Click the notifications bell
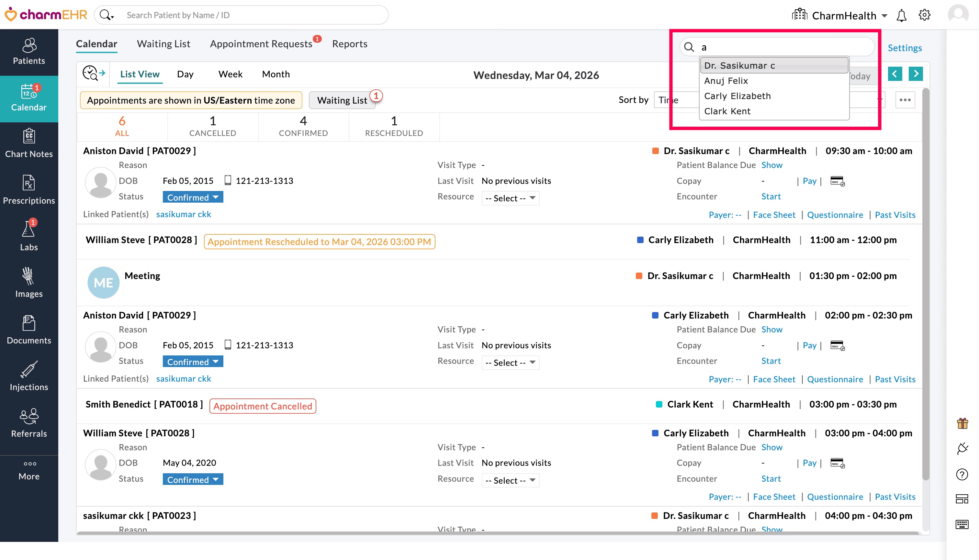This screenshot has width=979, height=560. click(901, 15)
